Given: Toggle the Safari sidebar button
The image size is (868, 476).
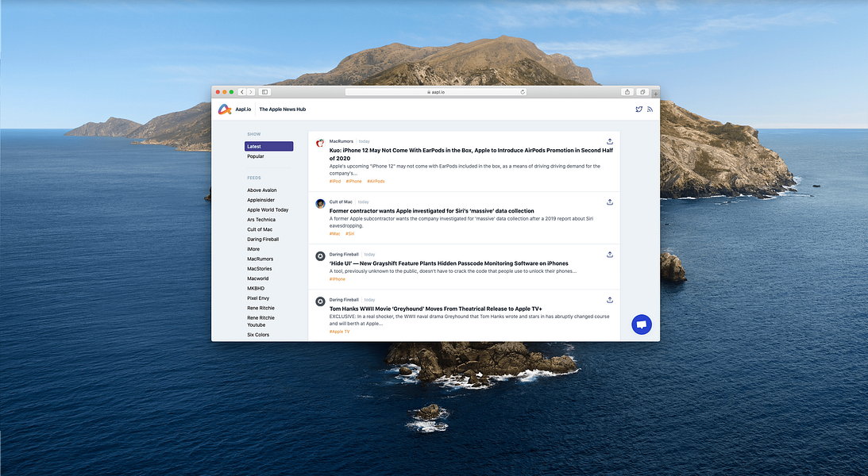Looking at the screenshot, I should tap(264, 92).
